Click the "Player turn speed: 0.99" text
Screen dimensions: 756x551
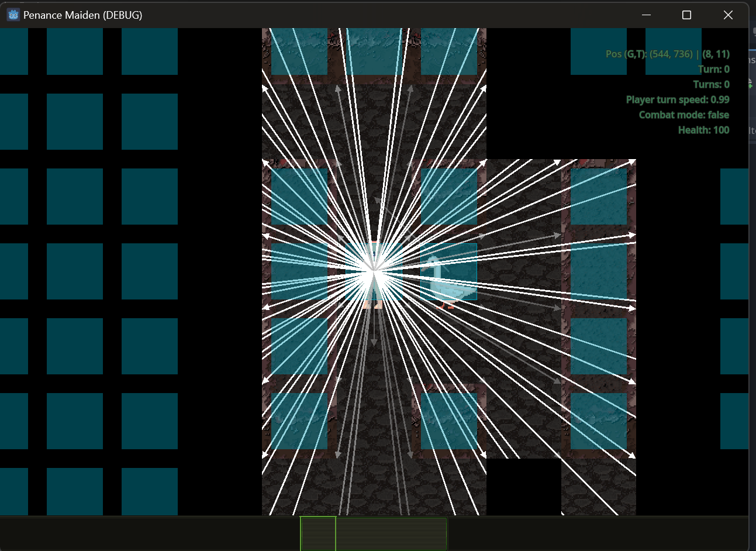(677, 99)
